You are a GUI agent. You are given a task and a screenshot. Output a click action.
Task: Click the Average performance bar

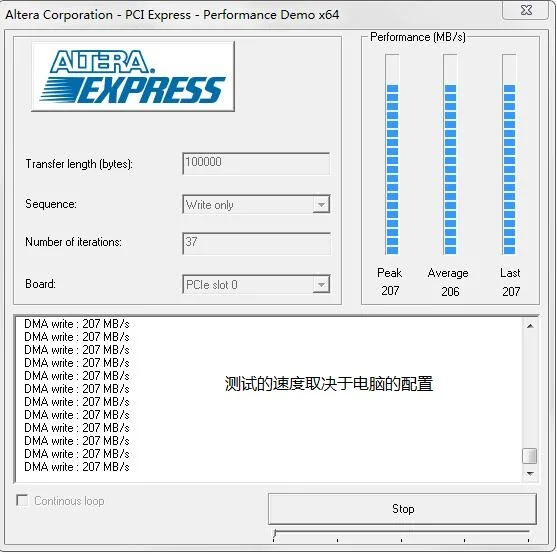click(450, 154)
